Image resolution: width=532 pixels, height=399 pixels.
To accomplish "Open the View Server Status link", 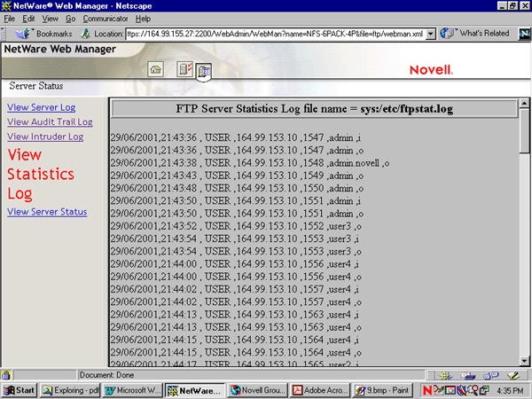I will point(47,212).
